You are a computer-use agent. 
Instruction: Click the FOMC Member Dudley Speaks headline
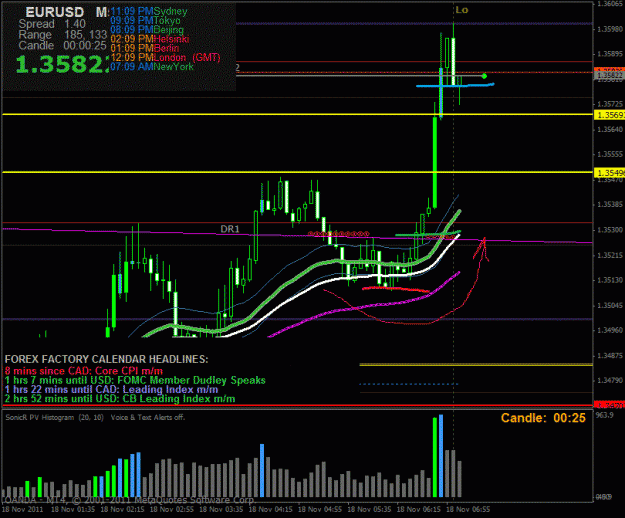tap(135, 380)
